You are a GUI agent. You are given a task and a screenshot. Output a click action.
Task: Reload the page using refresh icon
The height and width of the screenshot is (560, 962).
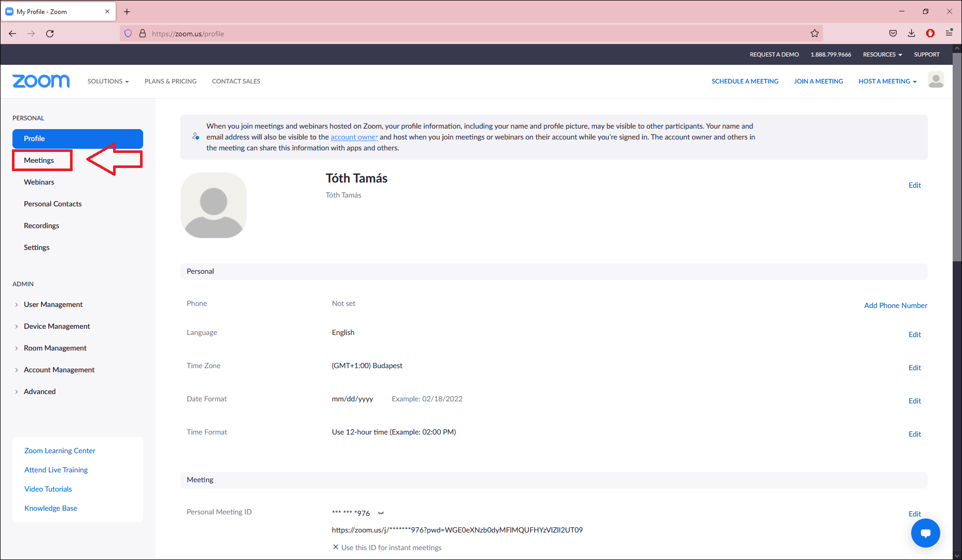tap(50, 34)
